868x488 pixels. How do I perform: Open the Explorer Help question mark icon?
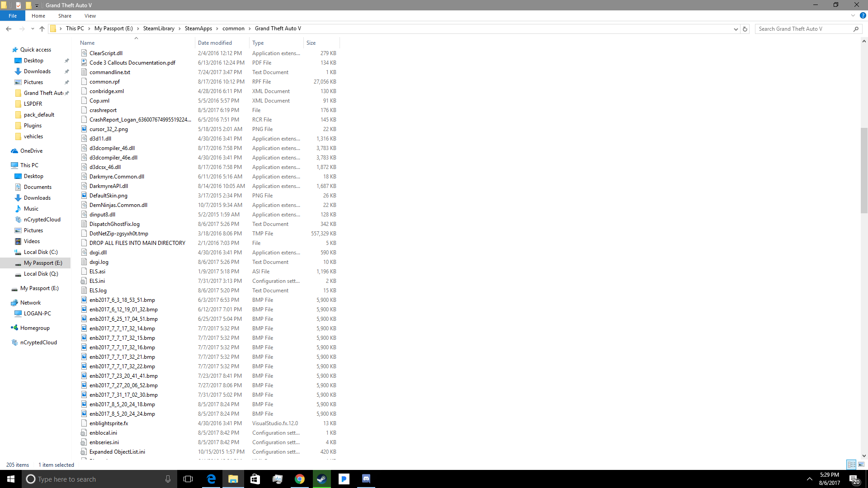coord(863,15)
